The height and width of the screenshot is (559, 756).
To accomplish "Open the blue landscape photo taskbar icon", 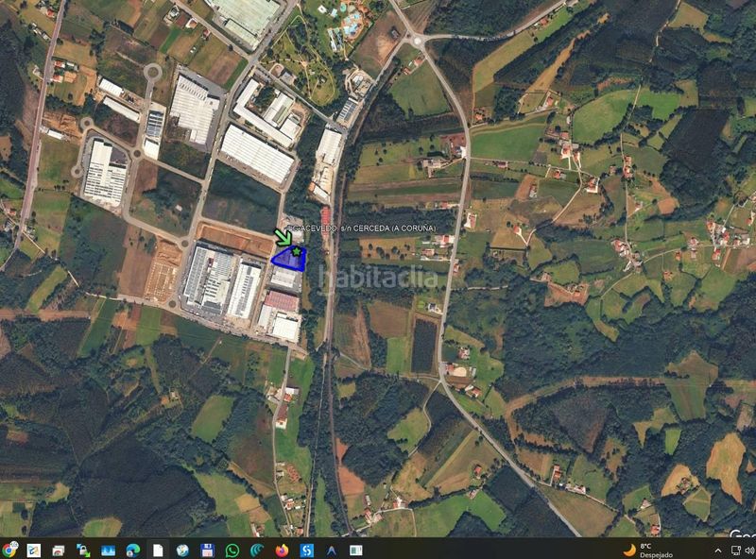I will coord(108,550).
